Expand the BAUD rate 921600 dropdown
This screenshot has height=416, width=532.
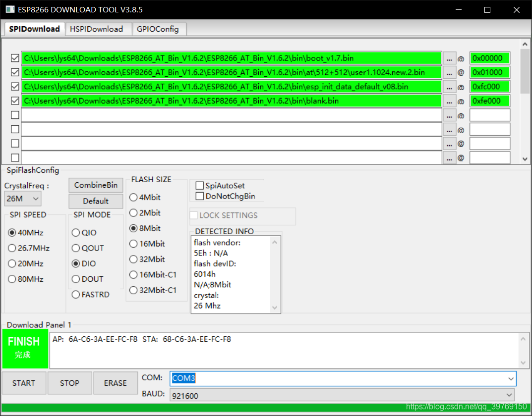[509, 395]
